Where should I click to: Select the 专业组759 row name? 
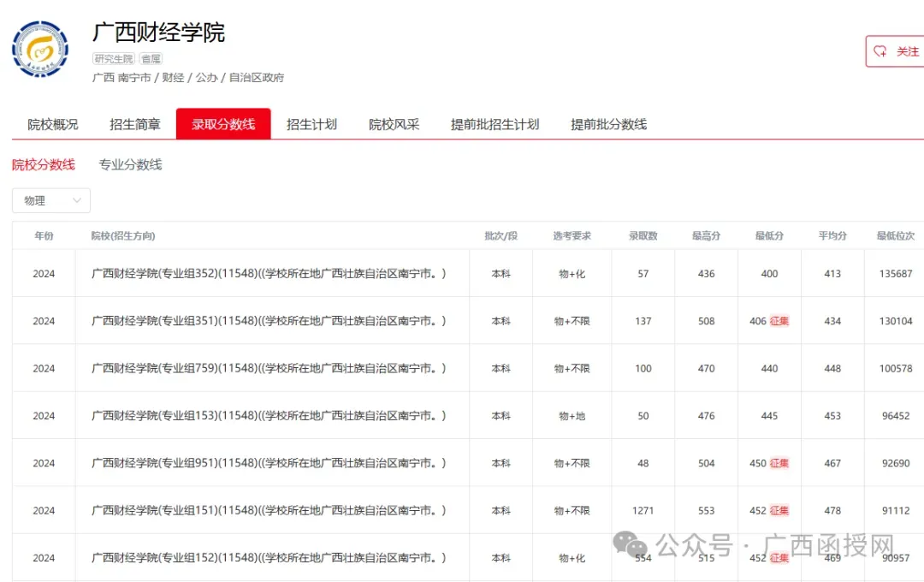pos(269,369)
